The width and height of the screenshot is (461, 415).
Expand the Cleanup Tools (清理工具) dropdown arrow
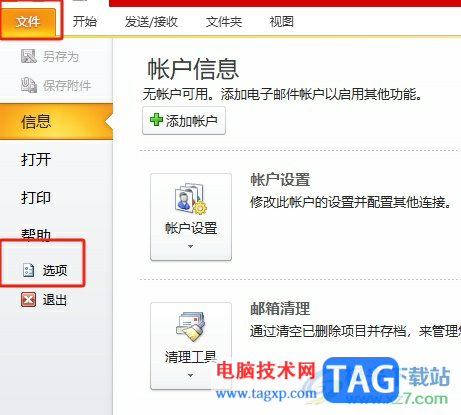[x=190, y=375]
